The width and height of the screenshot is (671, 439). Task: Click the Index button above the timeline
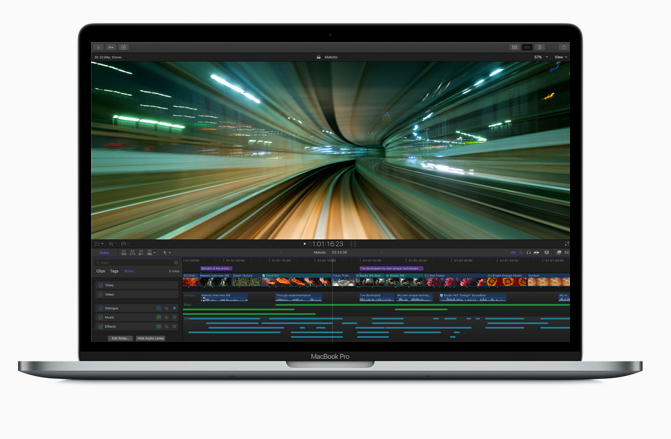tap(104, 253)
